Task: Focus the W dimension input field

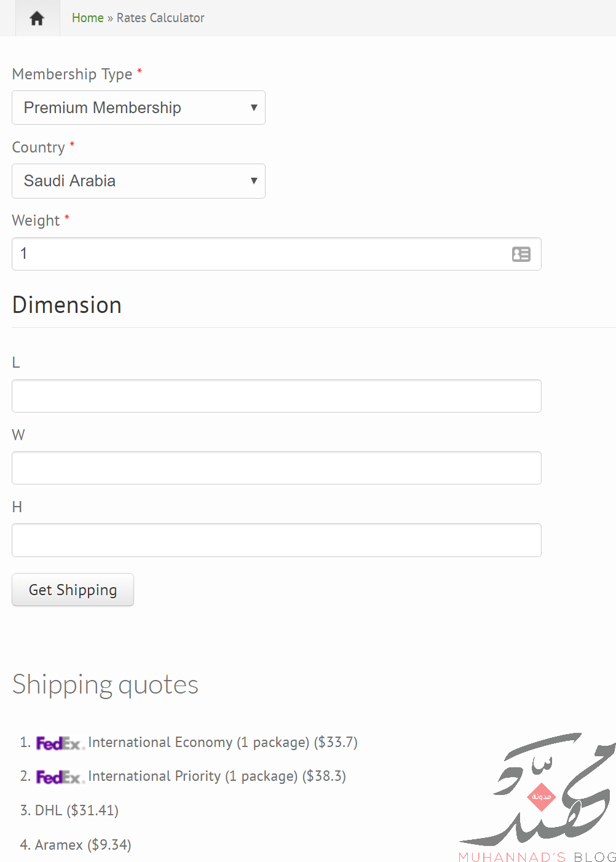Action: [x=276, y=468]
